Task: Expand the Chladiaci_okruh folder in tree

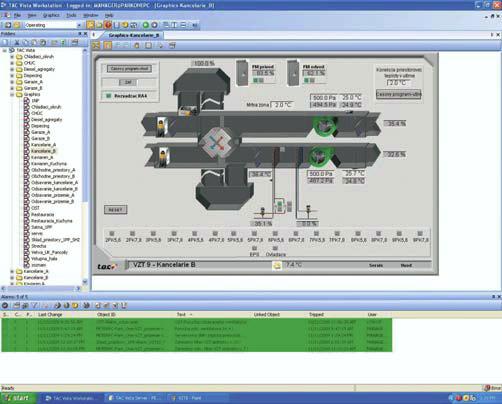Action: (x=12, y=57)
